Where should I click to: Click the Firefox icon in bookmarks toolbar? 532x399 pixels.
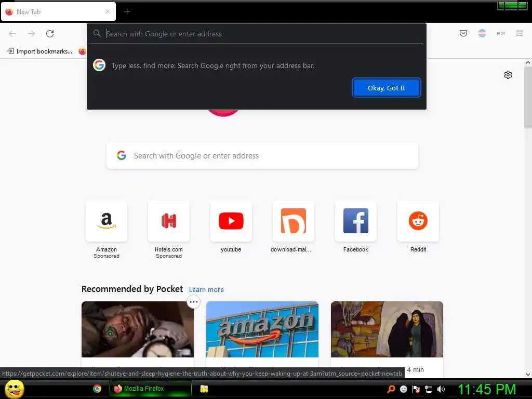click(x=82, y=51)
